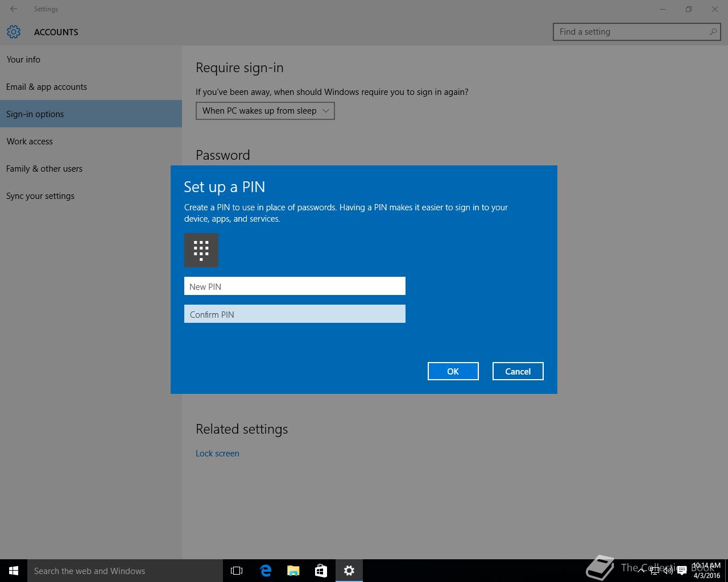
Task: Launch Microsoft Edge from the taskbar
Action: click(x=266, y=571)
